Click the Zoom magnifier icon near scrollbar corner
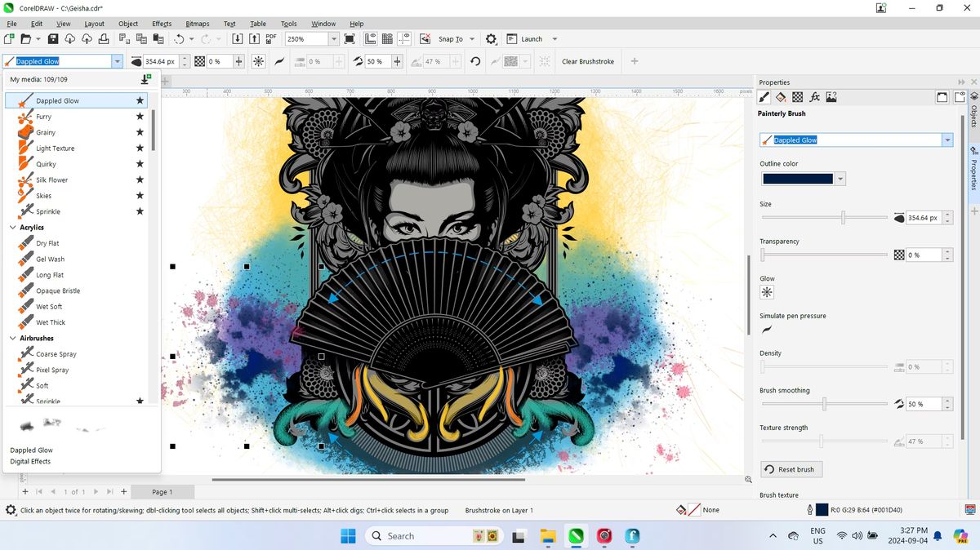 pyautogui.click(x=748, y=479)
